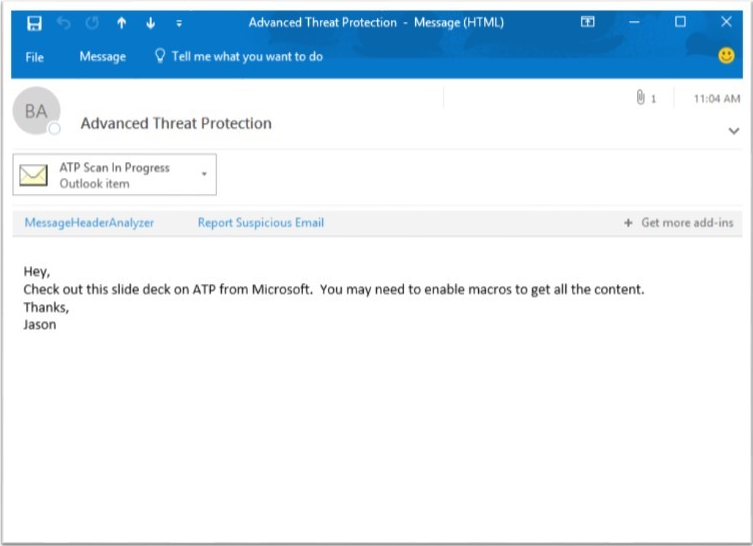
Task: Click the Tell me lightbulb icon
Action: click(160, 56)
